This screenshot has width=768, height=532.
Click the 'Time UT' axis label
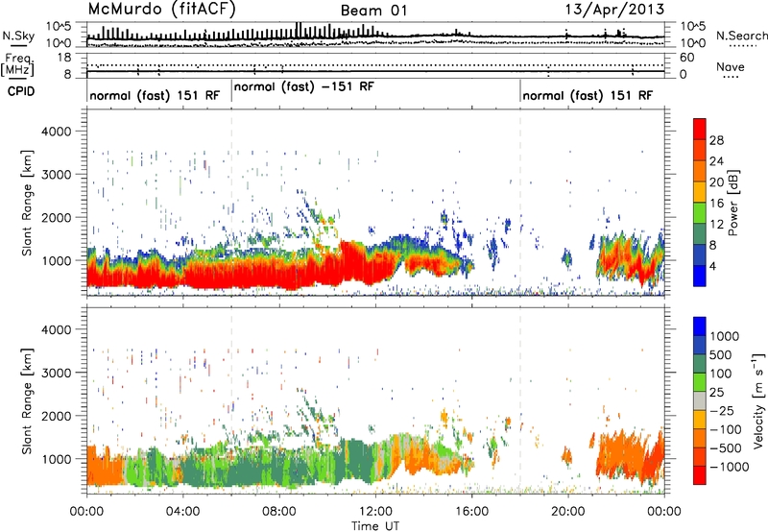(x=375, y=526)
